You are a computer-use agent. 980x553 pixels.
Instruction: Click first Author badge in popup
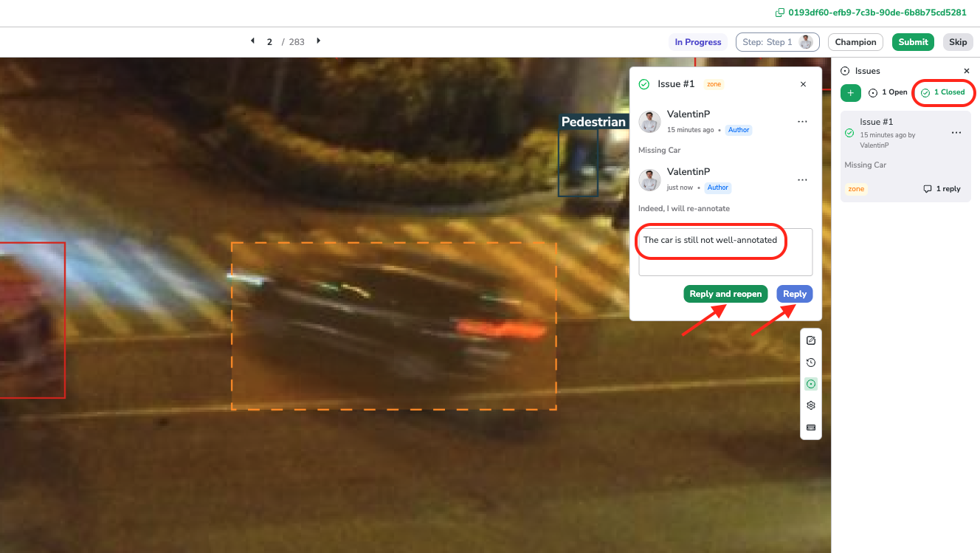[739, 130]
